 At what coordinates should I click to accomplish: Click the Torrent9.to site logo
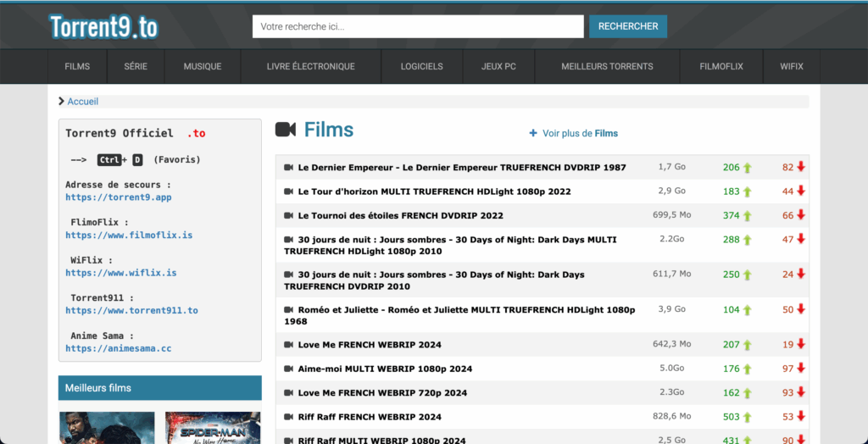[x=103, y=26]
